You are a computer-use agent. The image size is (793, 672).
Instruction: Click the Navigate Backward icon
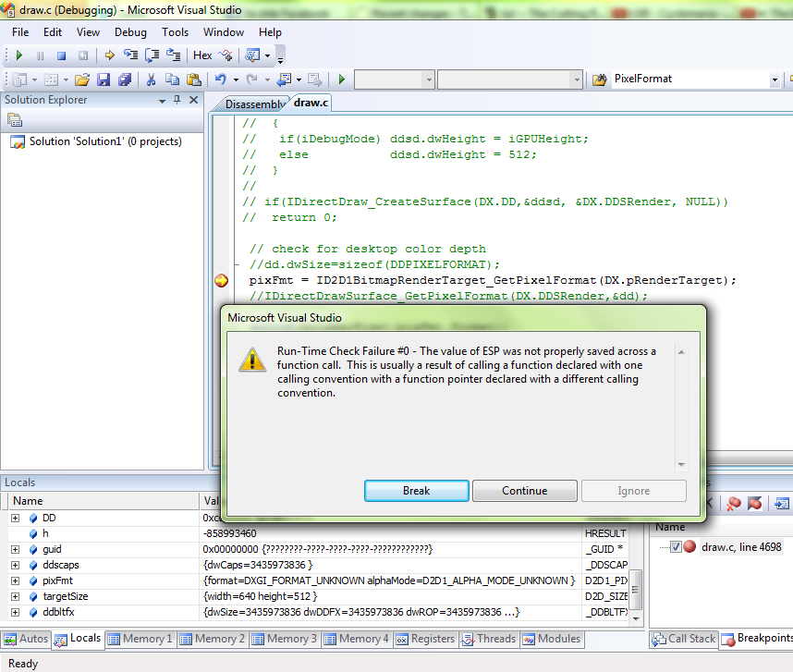coord(285,79)
